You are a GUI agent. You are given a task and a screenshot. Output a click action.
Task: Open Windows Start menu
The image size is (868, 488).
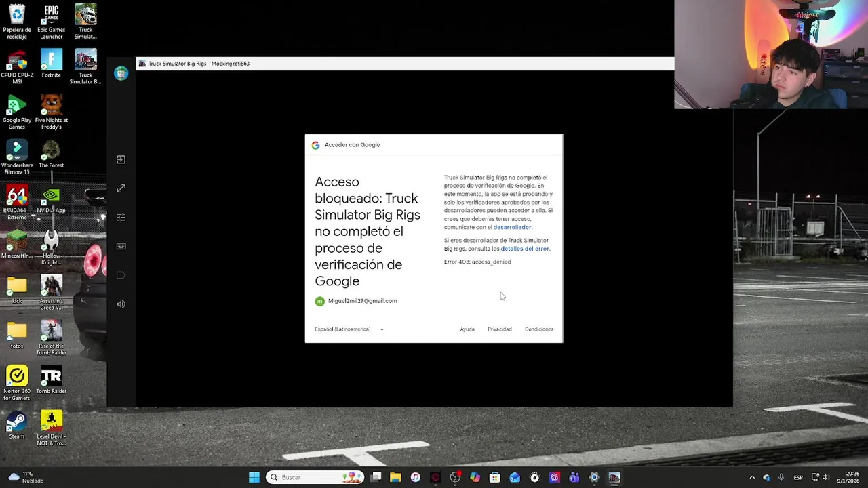(254, 477)
